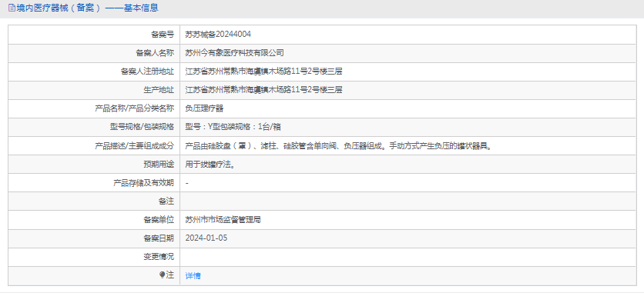Click the 备案人注册地址 address value

(x=264, y=72)
